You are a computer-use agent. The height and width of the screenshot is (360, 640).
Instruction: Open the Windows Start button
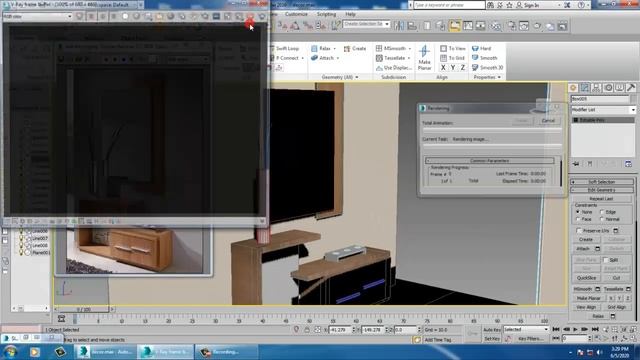pos(11,352)
